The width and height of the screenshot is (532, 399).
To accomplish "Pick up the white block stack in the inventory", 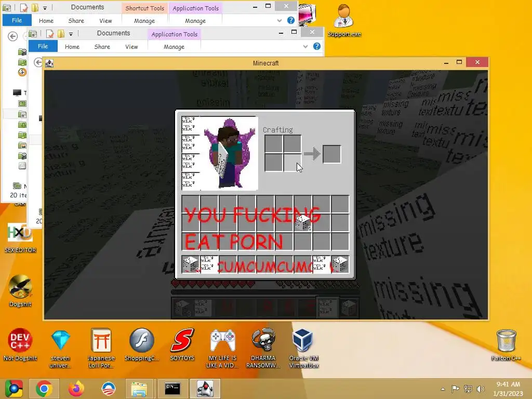I will coord(303,222).
